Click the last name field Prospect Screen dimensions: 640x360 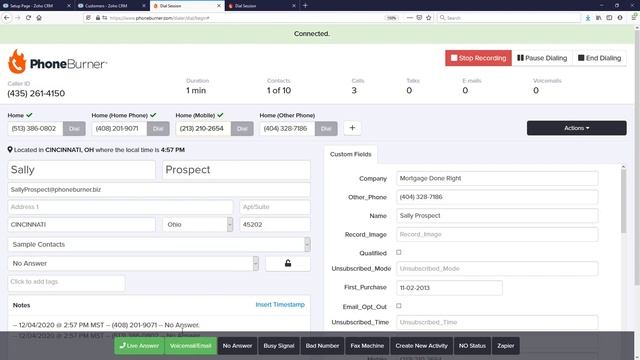tap(236, 170)
